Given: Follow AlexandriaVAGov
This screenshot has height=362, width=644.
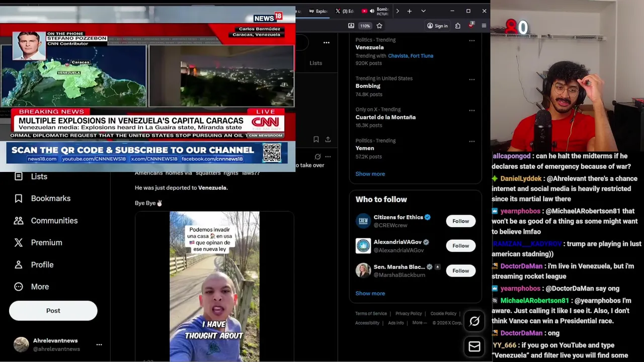Looking at the screenshot, I should tap(460, 246).
